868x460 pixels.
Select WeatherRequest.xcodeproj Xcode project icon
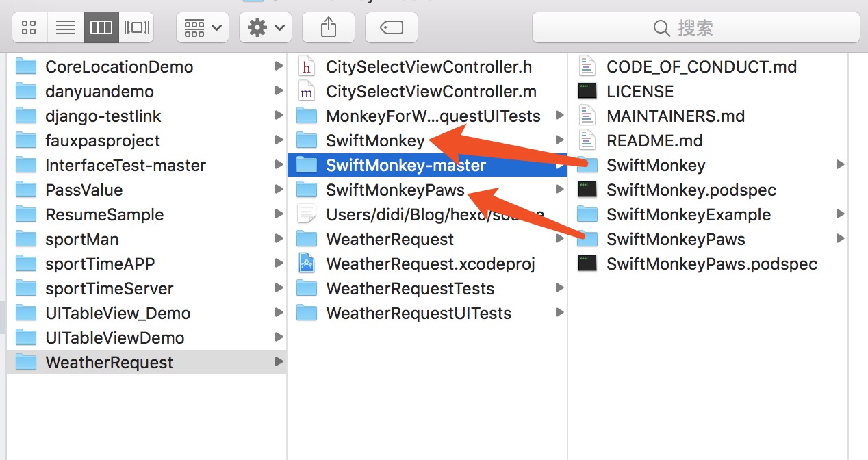coord(307,264)
